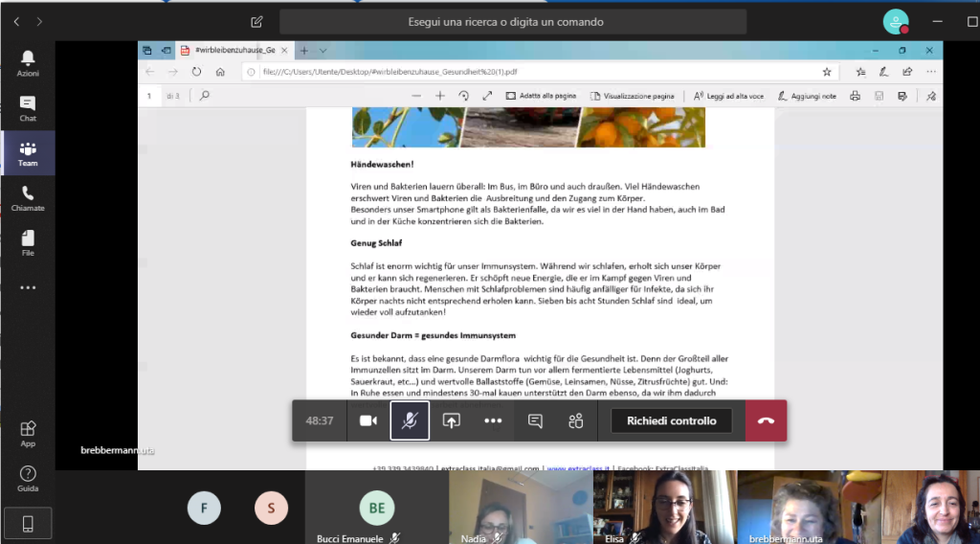The height and width of the screenshot is (544, 980).
Task: Open Visualizzazione pagina options
Action: 632,96
